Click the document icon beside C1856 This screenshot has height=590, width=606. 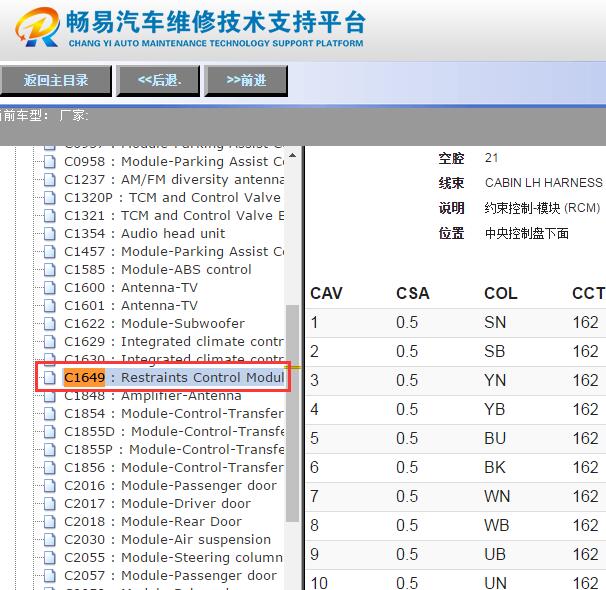(49, 468)
